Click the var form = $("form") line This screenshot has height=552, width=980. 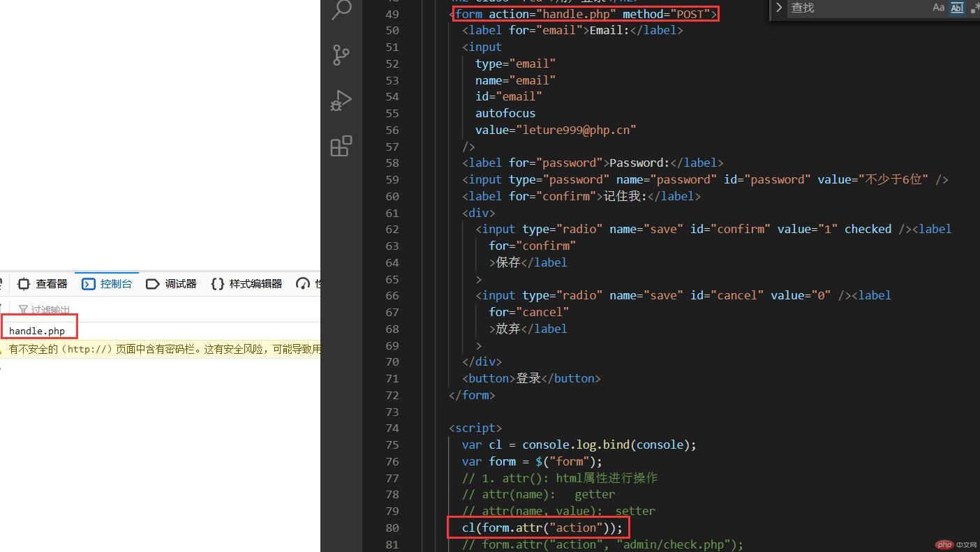pyautogui.click(x=531, y=461)
